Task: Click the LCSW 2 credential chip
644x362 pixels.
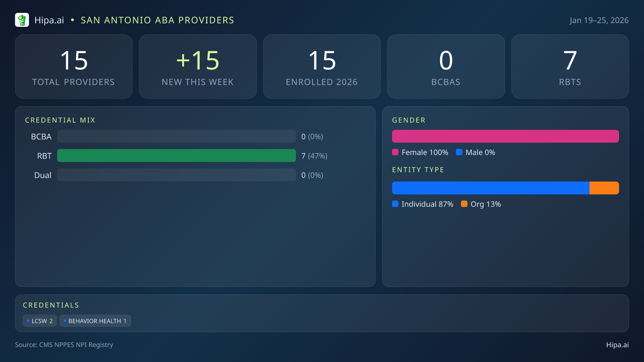Action: 40,321
